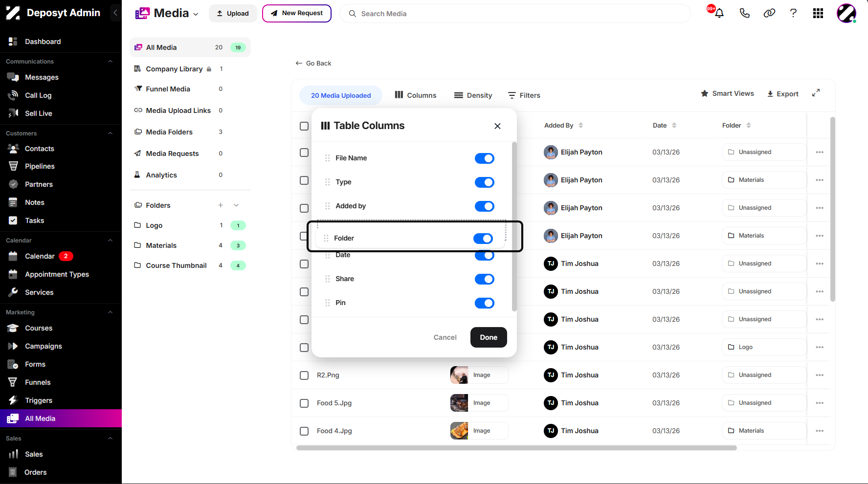The image size is (868, 484).
Task: Click the phone call icon in header
Action: pyautogui.click(x=744, y=13)
